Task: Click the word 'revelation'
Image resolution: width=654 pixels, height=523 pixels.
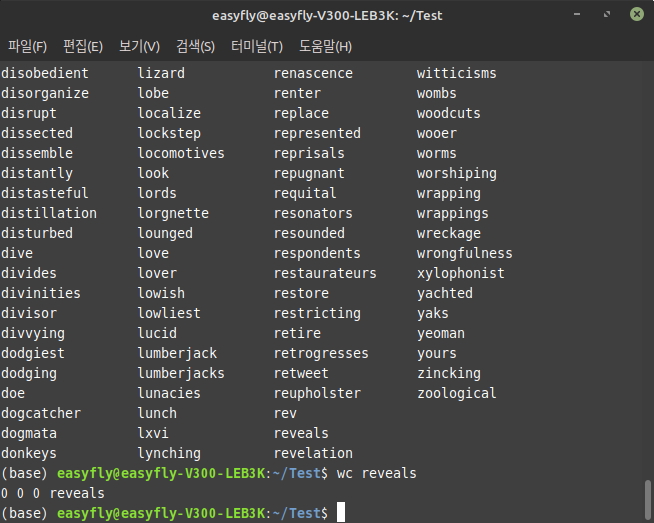Action: [x=313, y=454]
